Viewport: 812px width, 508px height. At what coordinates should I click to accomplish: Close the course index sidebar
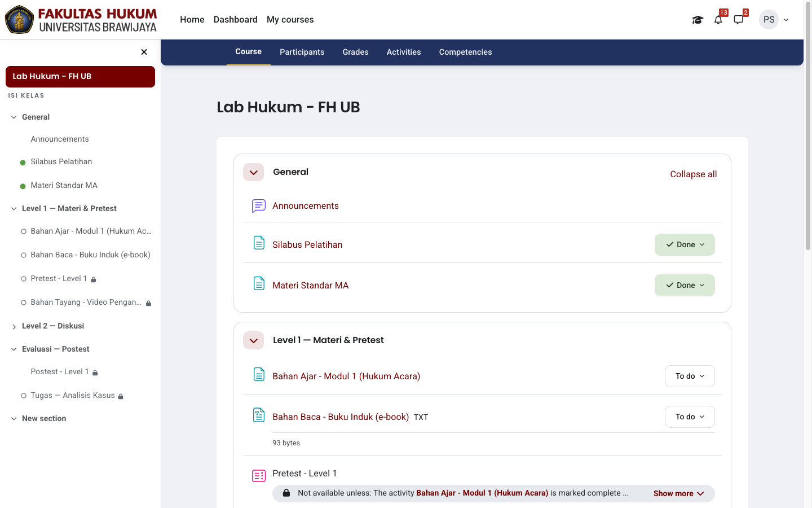[144, 52]
